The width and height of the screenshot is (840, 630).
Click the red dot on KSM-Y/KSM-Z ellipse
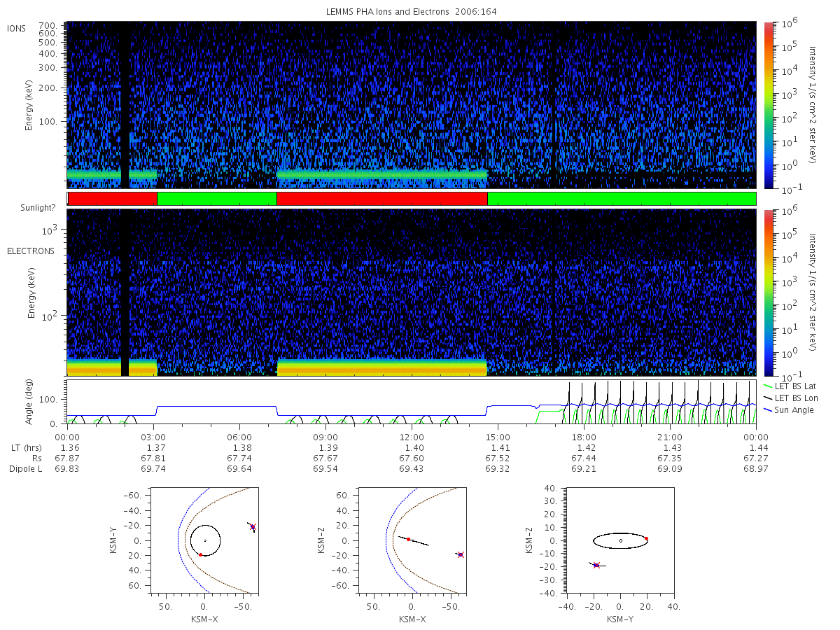click(646, 538)
